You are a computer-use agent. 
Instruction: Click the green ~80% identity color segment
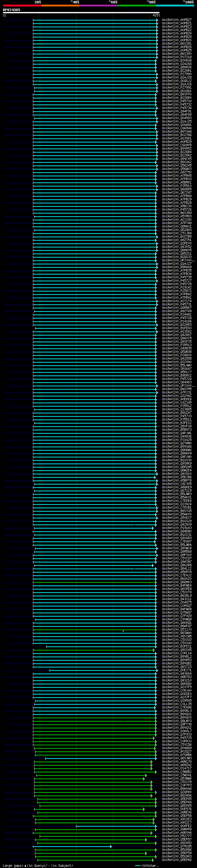tap(137, 6)
